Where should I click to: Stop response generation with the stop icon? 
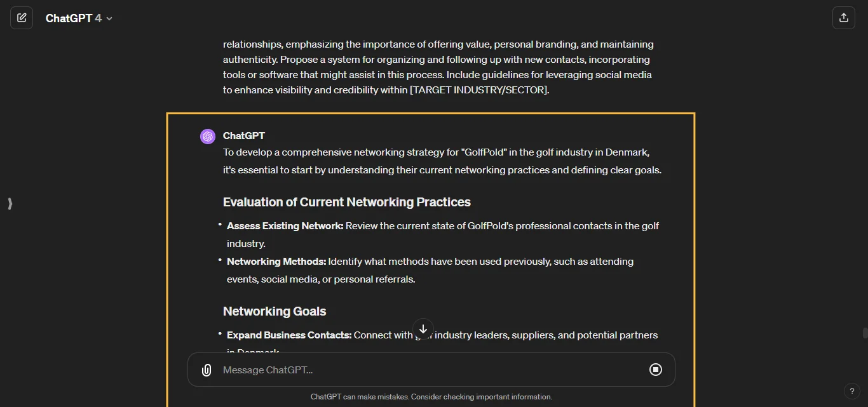(656, 370)
